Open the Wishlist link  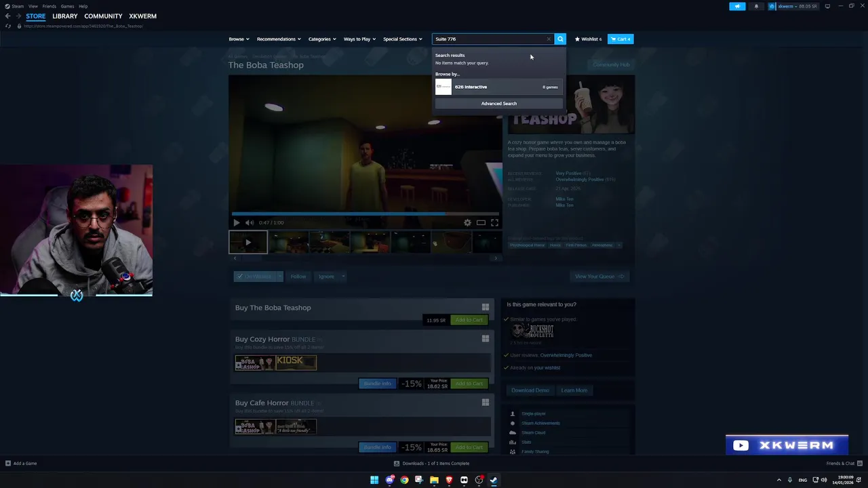(588, 39)
